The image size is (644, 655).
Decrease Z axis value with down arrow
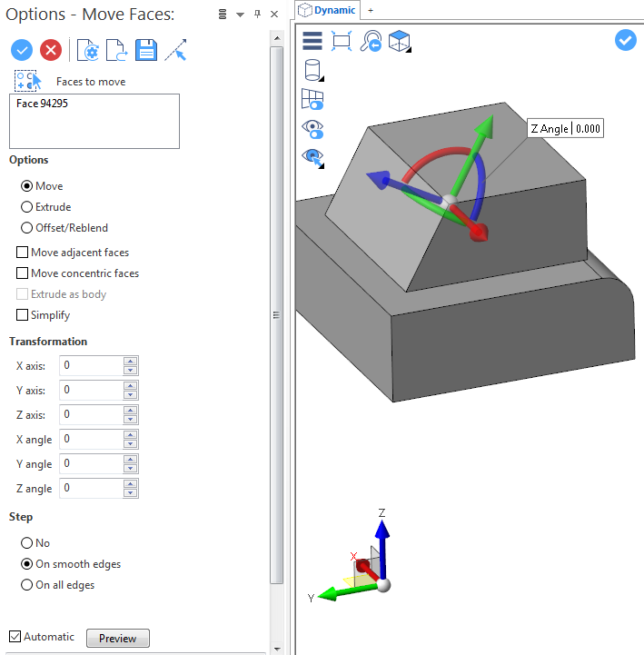pyautogui.click(x=131, y=420)
